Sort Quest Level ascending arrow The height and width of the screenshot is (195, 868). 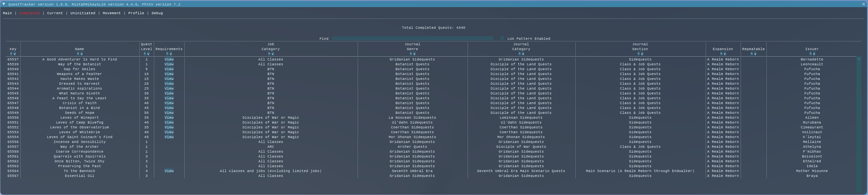click(145, 54)
